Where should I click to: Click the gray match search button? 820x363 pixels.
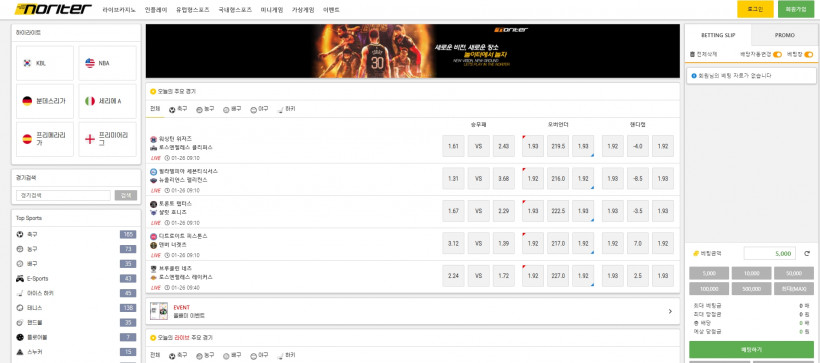(126, 196)
